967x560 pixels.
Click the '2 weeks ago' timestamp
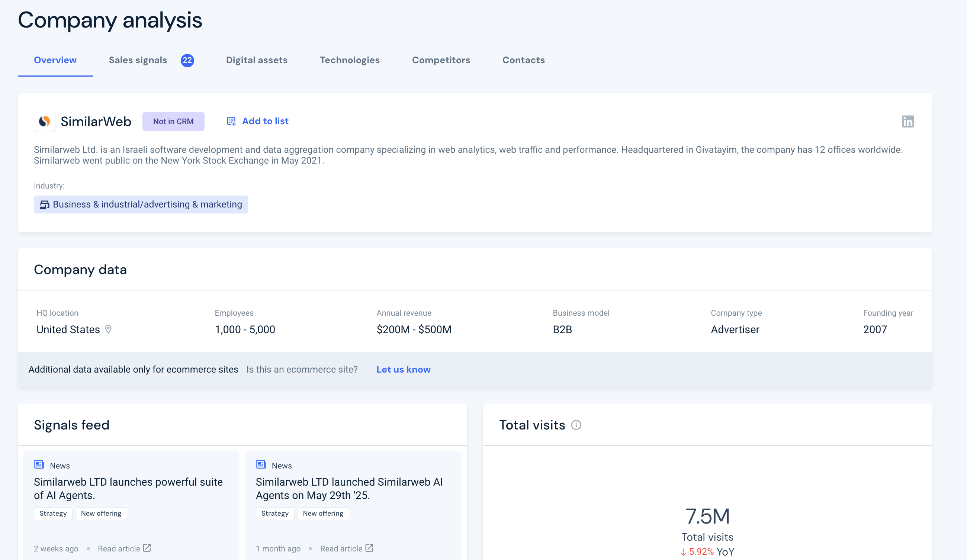point(56,548)
